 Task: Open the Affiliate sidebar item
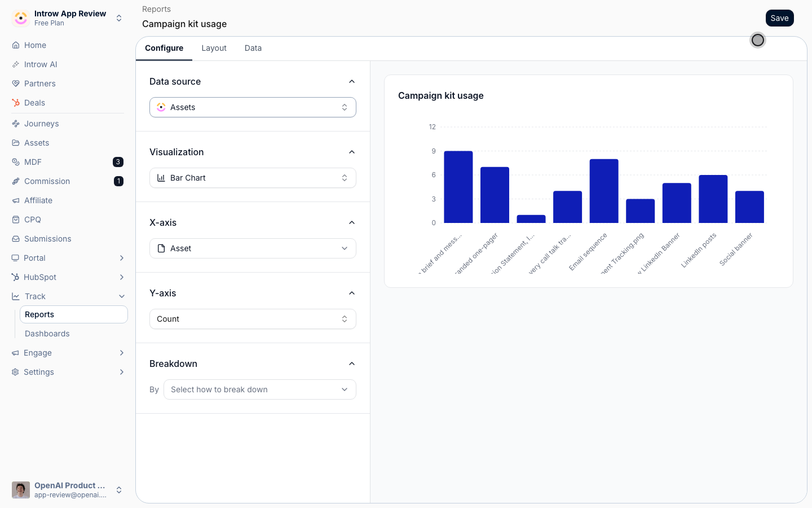[x=68, y=200]
